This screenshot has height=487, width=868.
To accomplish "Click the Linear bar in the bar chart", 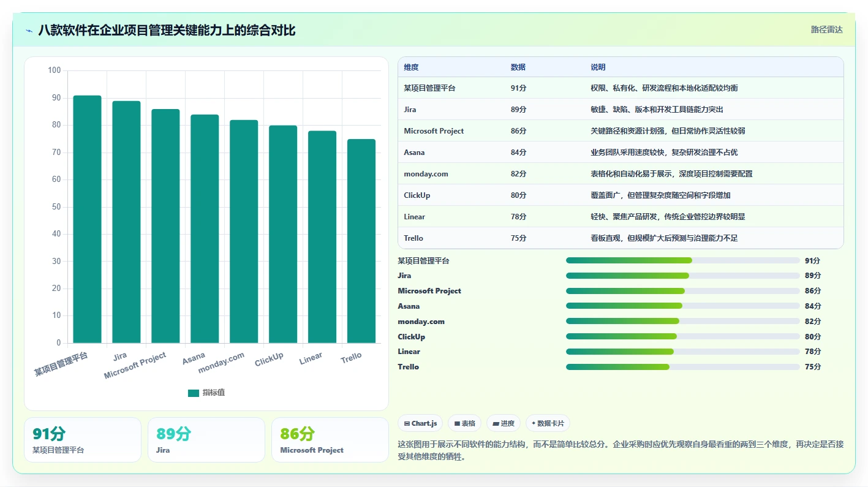I will 322,237.
